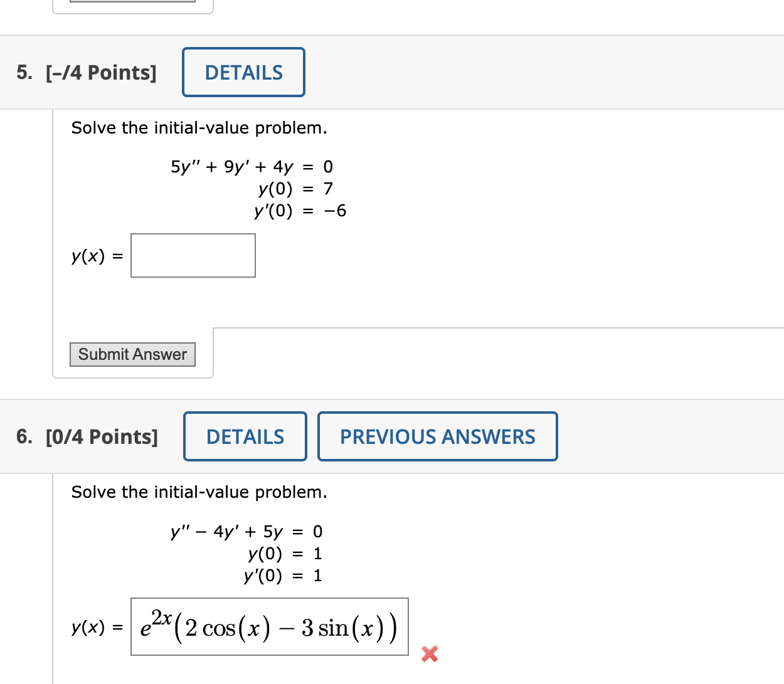Image resolution: width=784 pixels, height=684 pixels.
Task: View PREVIOUS ANSWERS for question 6
Action: click(x=438, y=436)
